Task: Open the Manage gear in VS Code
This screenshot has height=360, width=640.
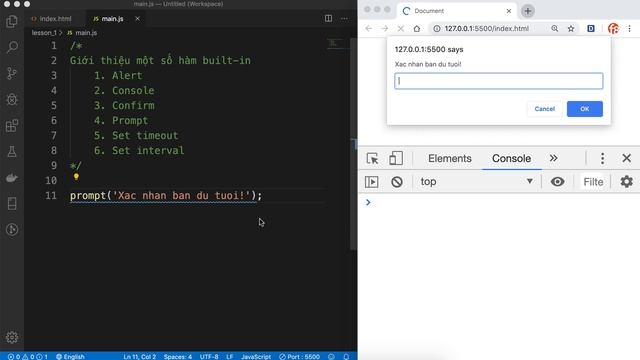Action: 12,337
